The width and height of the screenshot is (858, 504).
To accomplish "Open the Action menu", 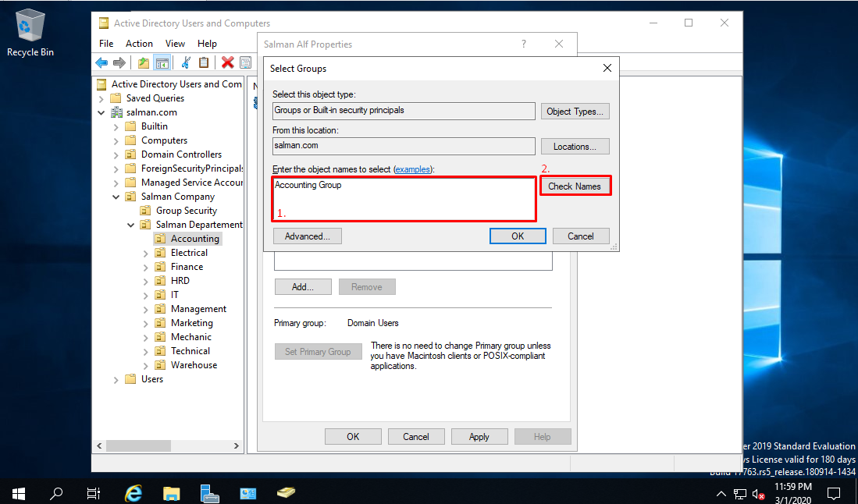I will tap(139, 43).
